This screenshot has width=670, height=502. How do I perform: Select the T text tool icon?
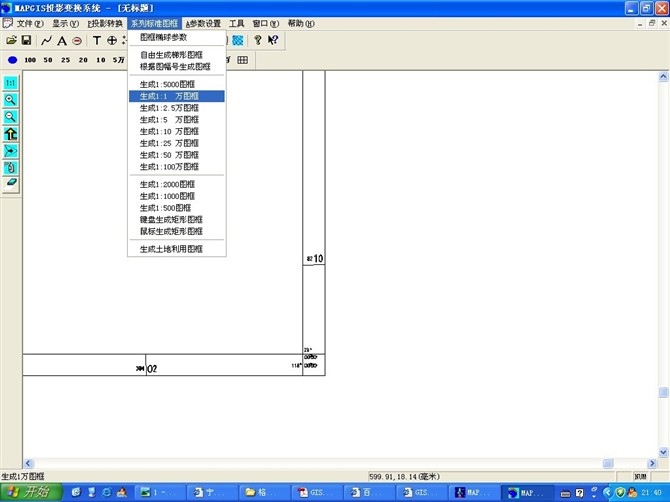97,41
